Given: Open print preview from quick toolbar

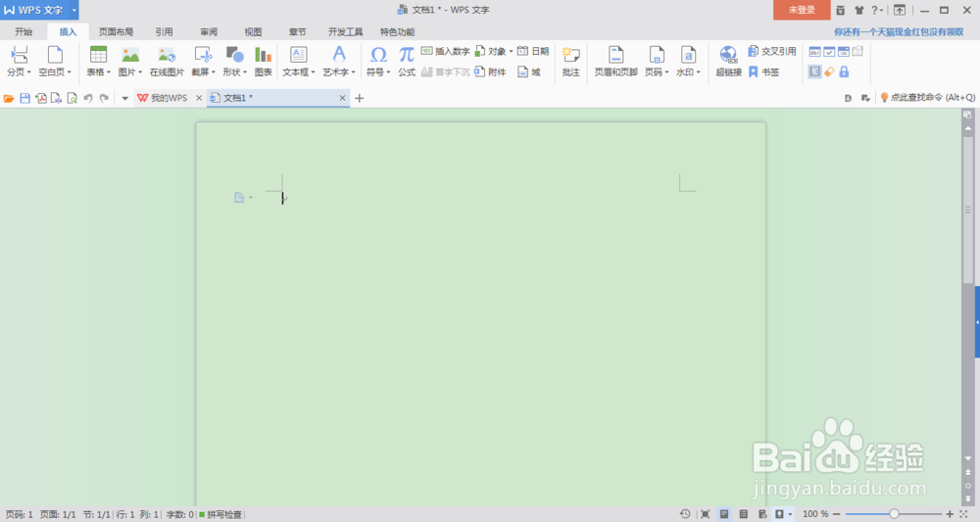Looking at the screenshot, I should [x=72, y=98].
